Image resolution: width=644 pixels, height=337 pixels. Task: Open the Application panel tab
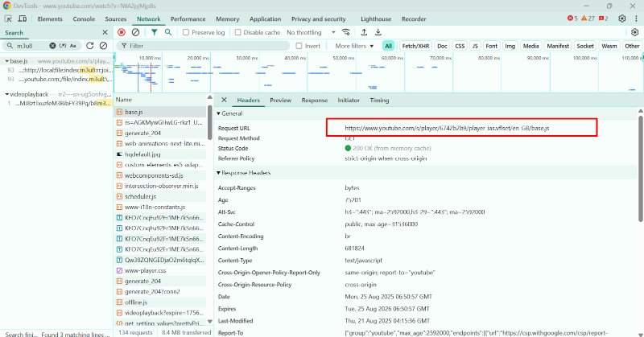tap(266, 18)
